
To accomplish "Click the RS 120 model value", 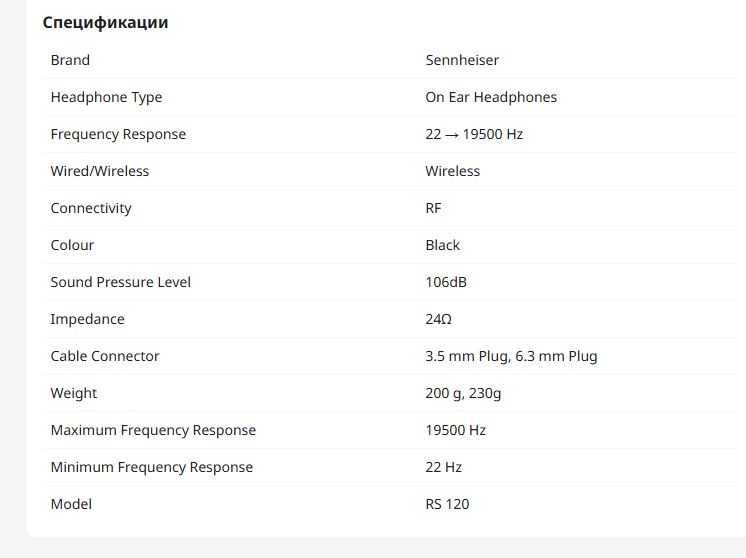I will tap(447, 504).
